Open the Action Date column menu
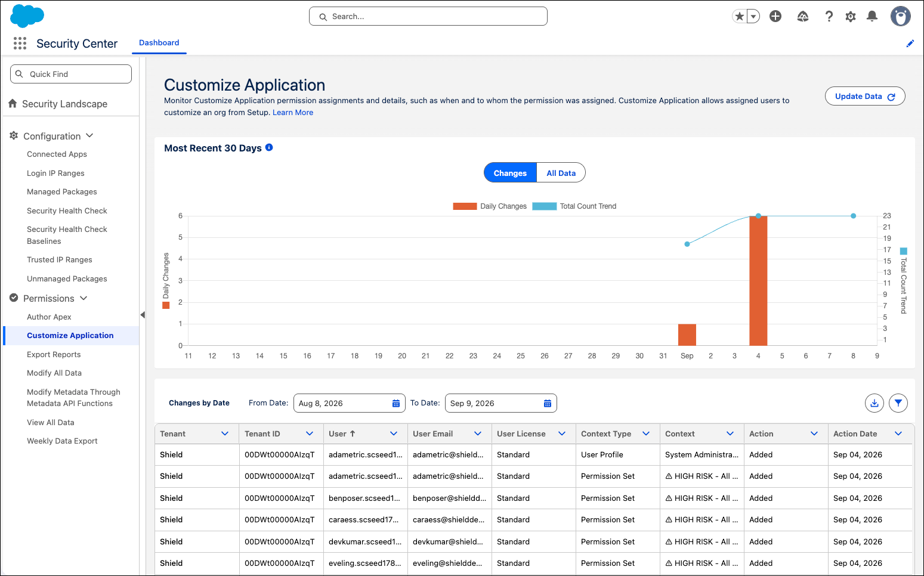The width and height of the screenshot is (924, 576). (x=898, y=433)
